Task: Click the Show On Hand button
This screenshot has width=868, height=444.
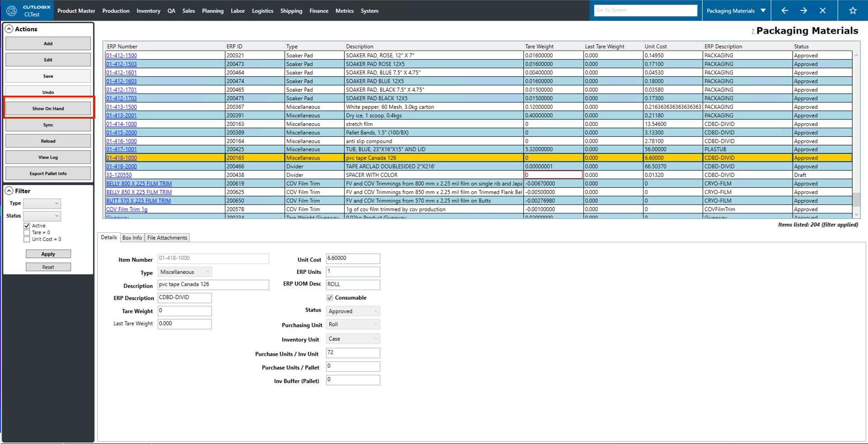Action: (48, 109)
